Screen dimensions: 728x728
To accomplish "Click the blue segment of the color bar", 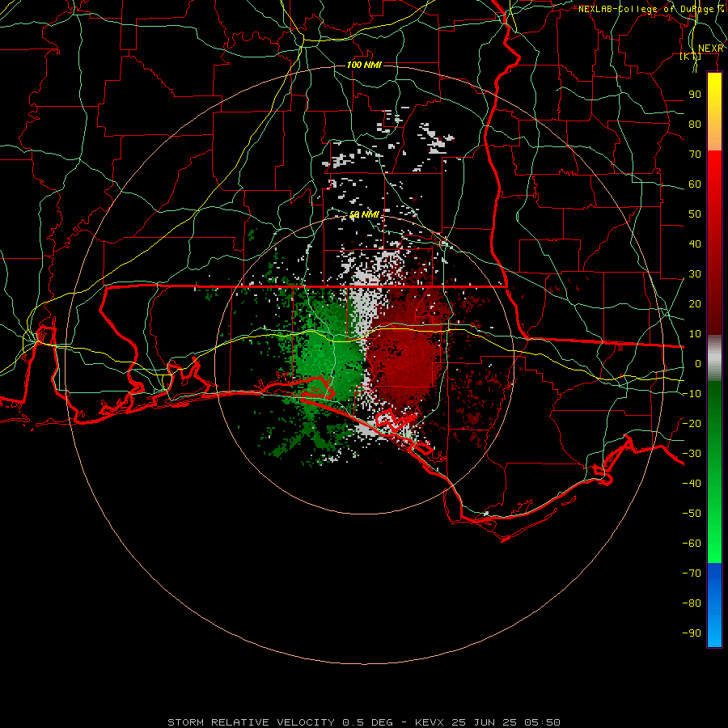I will [714, 605].
